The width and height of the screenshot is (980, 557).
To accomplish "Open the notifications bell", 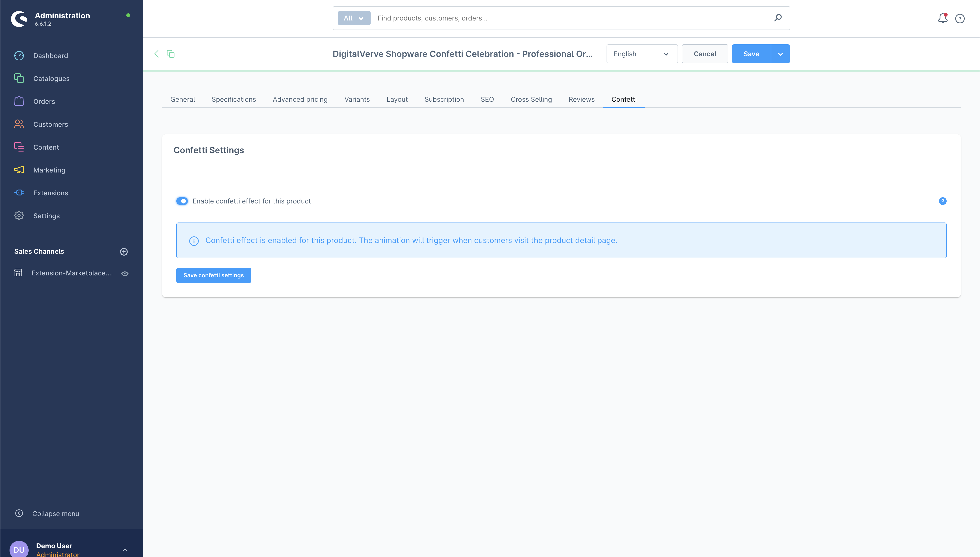I will [x=942, y=18].
